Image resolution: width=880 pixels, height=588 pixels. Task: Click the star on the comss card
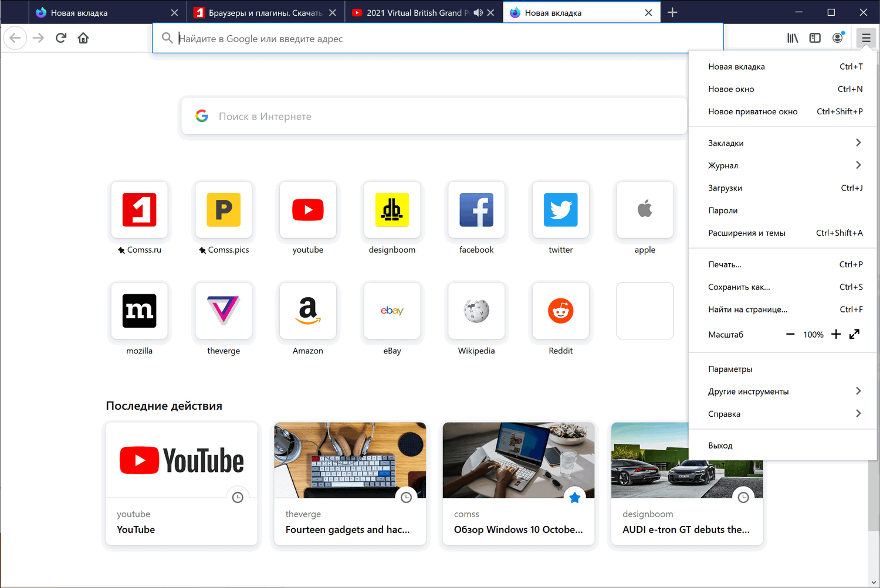click(x=574, y=497)
